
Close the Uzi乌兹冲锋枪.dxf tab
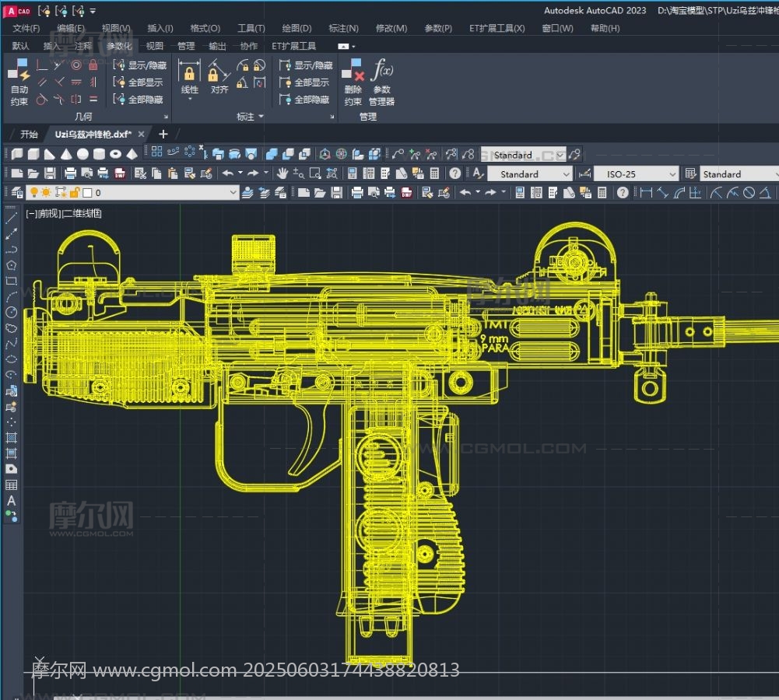coord(141,134)
